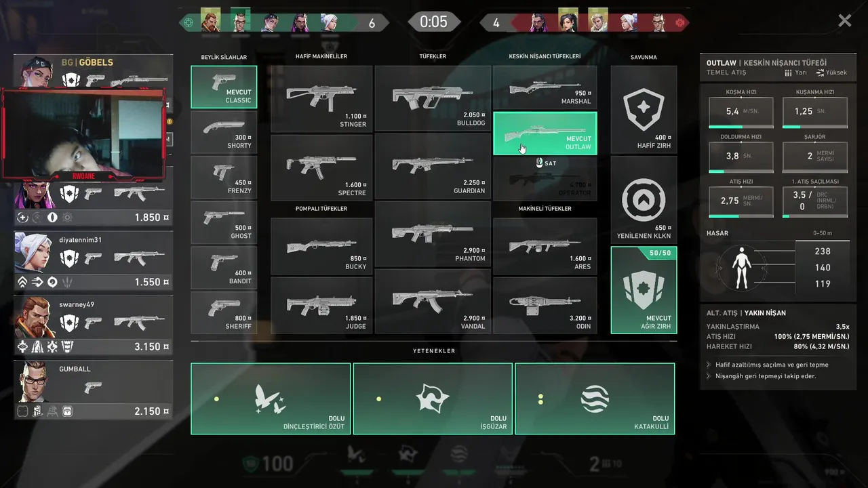The height and width of the screenshot is (488, 868).
Task: Click the Kuşanma Hızı 1,25 stat box
Action: (814, 112)
